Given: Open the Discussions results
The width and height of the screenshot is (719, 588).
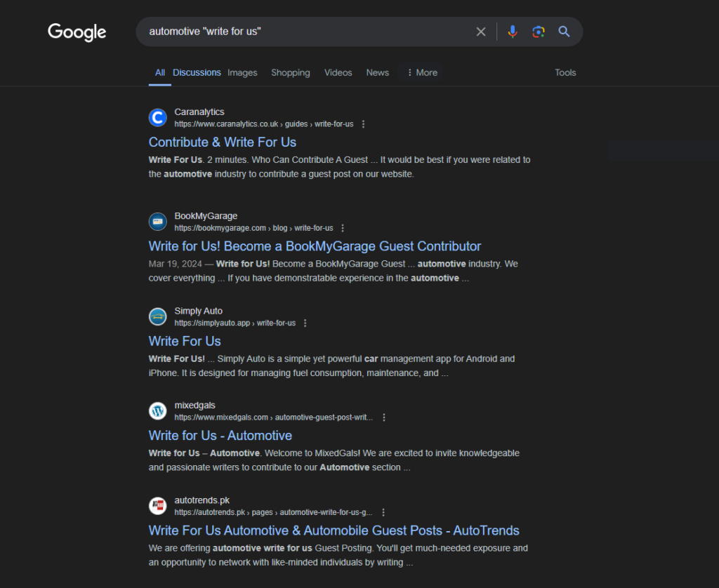Looking at the screenshot, I should click(197, 72).
